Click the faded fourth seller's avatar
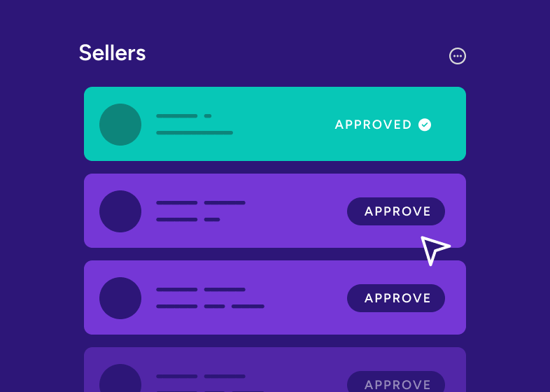The width and height of the screenshot is (550, 392). 120,379
